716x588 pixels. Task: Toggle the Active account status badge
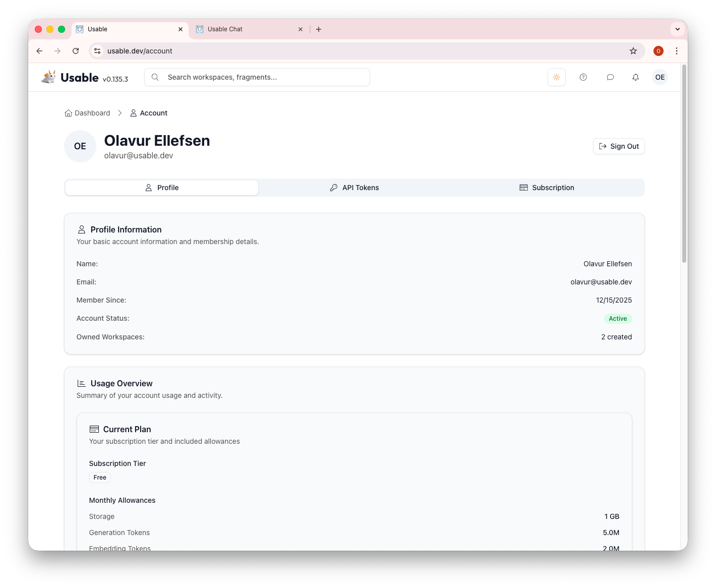click(x=618, y=318)
